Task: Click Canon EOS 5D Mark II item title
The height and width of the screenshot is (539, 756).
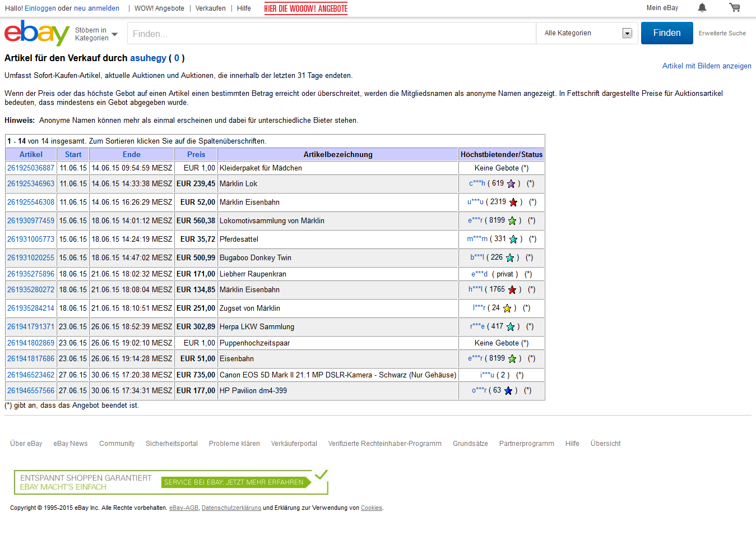Action: 338,375
